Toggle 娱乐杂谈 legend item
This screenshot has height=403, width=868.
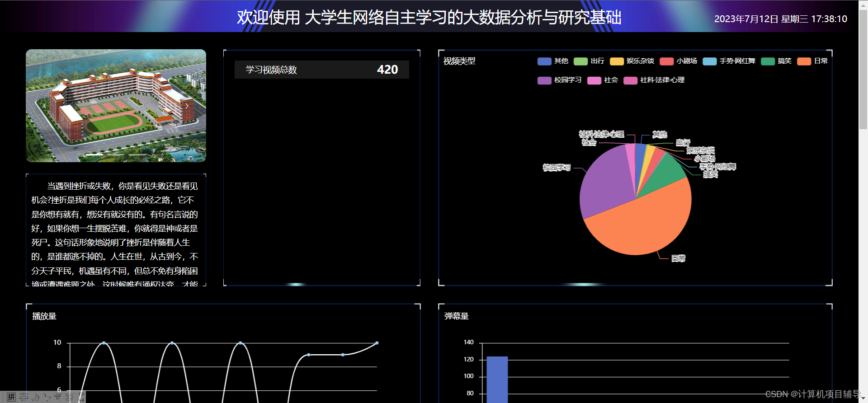coord(632,61)
